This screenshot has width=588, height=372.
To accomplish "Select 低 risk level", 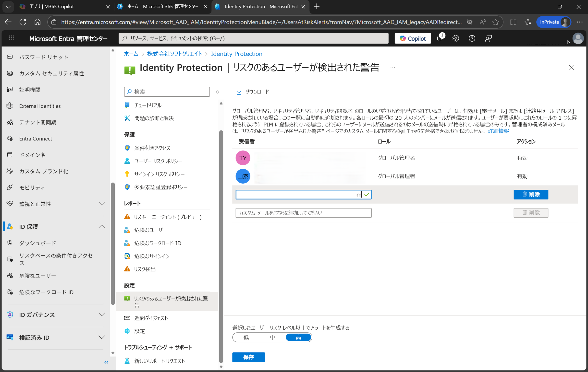I will coord(246,337).
